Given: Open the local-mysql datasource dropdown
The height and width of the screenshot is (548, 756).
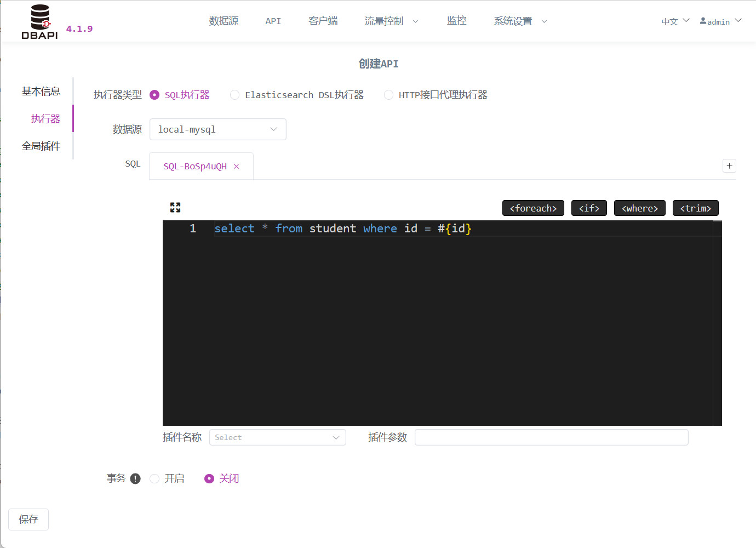Looking at the screenshot, I should pos(218,129).
